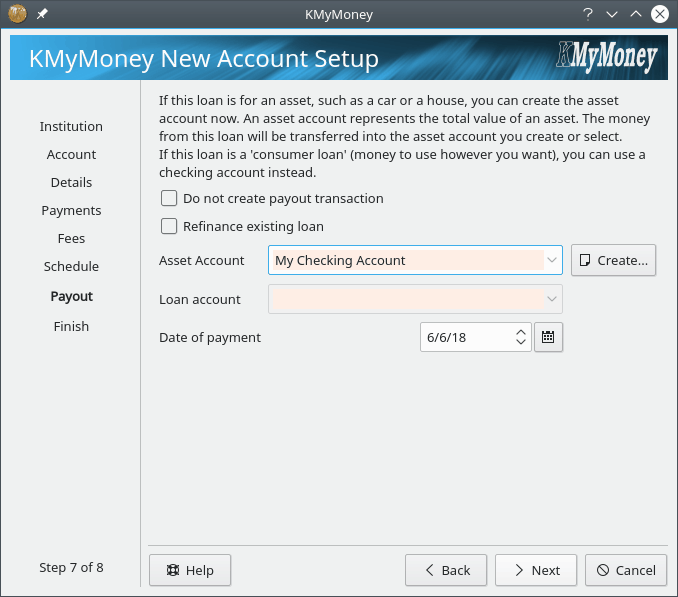Proceed with the Next button

536,570
